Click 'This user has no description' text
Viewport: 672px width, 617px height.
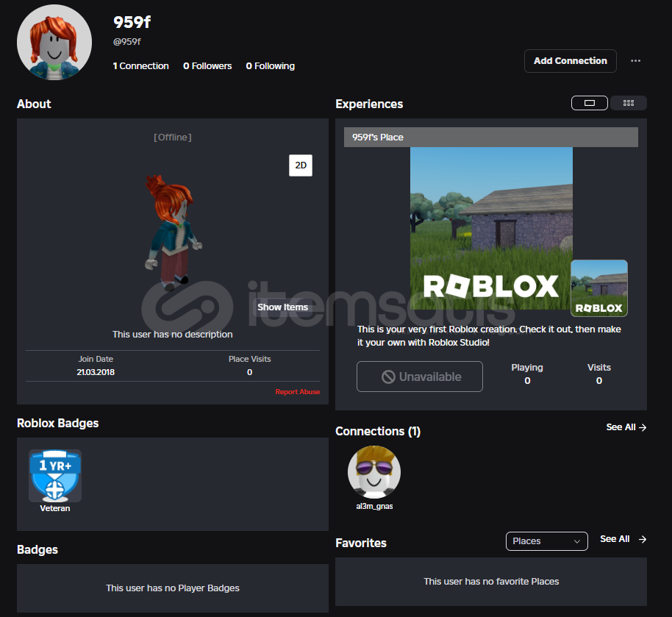pyautogui.click(x=172, y=335)
